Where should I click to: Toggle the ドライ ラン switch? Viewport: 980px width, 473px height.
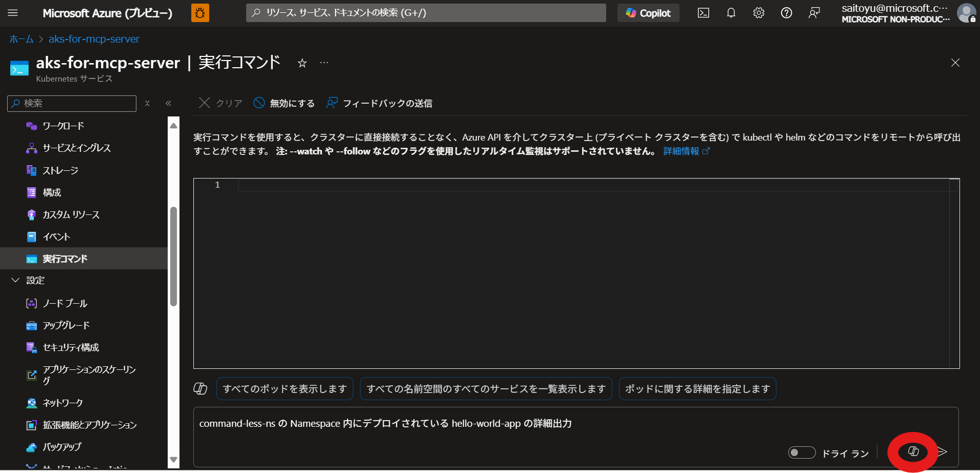coord(802,452)
